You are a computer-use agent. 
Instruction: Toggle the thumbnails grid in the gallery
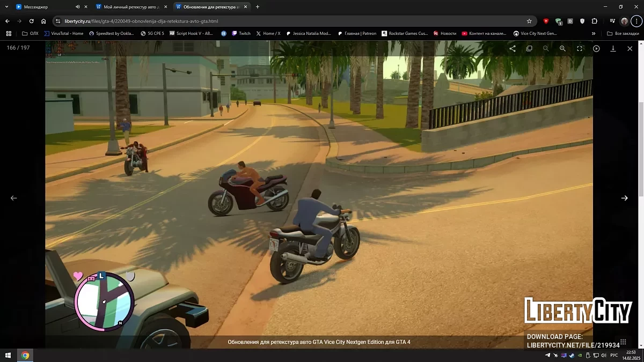(x=623, y=342)
